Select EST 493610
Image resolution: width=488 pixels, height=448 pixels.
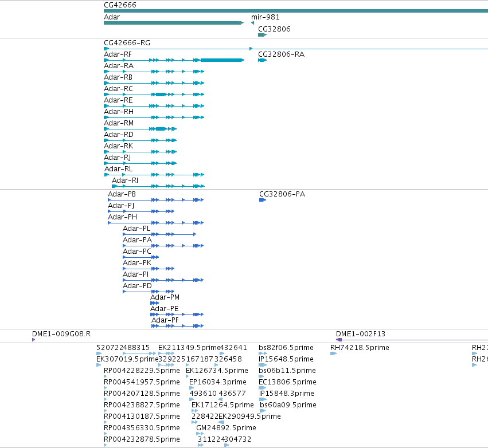202,394
